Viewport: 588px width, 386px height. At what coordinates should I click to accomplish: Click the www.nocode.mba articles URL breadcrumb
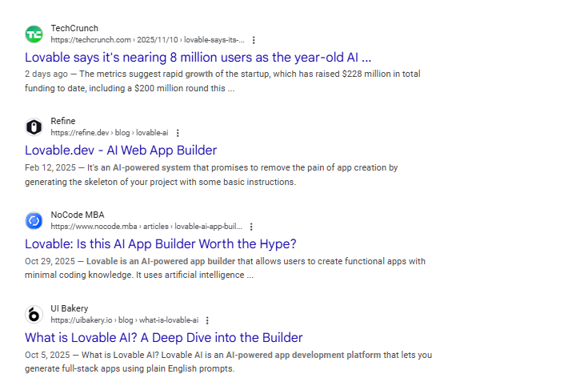coord(146,227)
